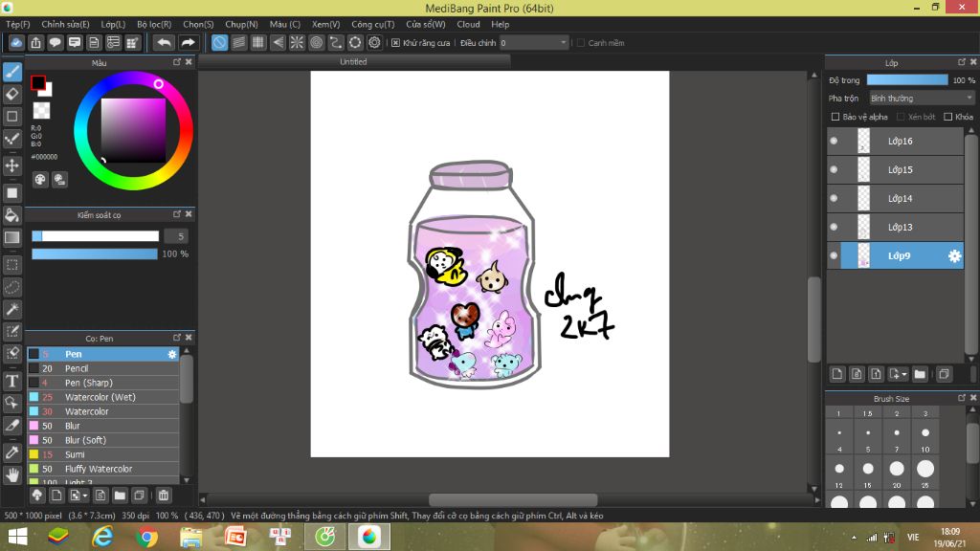
Task: Select the Brush tool in left toolbar
Action: 11,72
